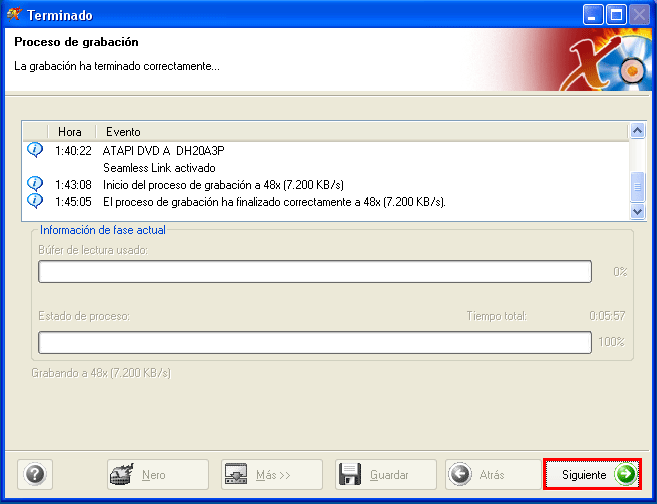
Task: Click the expand panel icon on Más
Action: 236,474
